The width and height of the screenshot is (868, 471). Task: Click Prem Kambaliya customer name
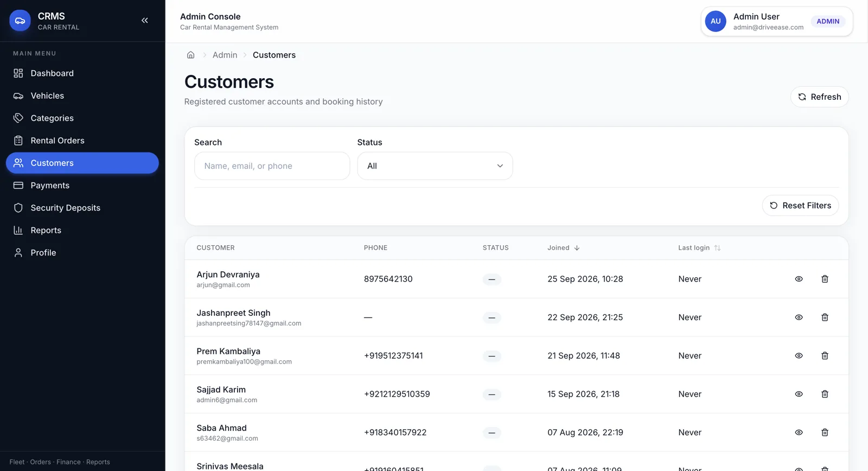click(x=228, y=352)
